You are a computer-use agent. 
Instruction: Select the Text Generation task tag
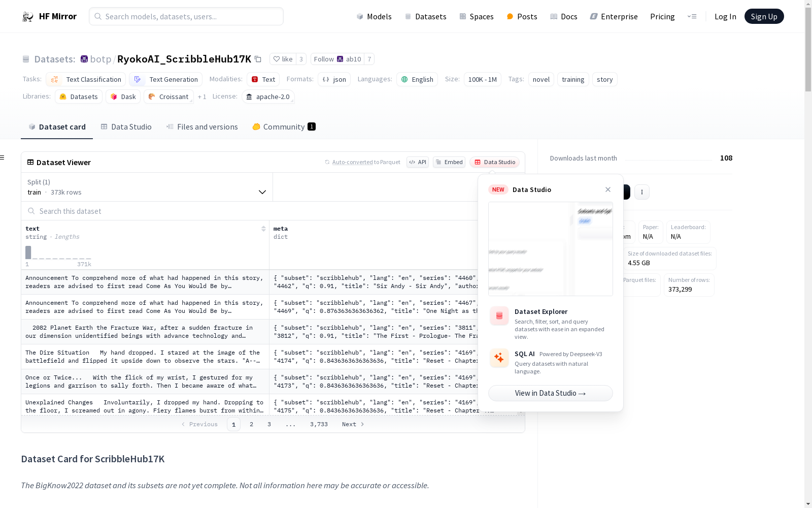click(166, 80)
